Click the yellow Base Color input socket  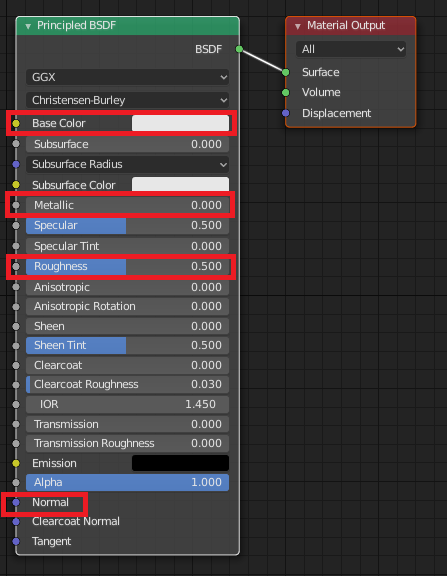click(16, 123)
